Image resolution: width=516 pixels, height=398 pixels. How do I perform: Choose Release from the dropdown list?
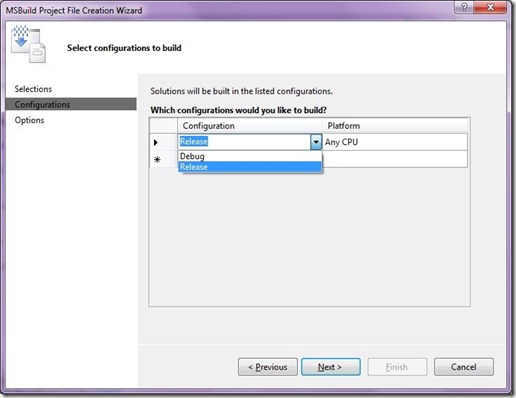(250, 167)
